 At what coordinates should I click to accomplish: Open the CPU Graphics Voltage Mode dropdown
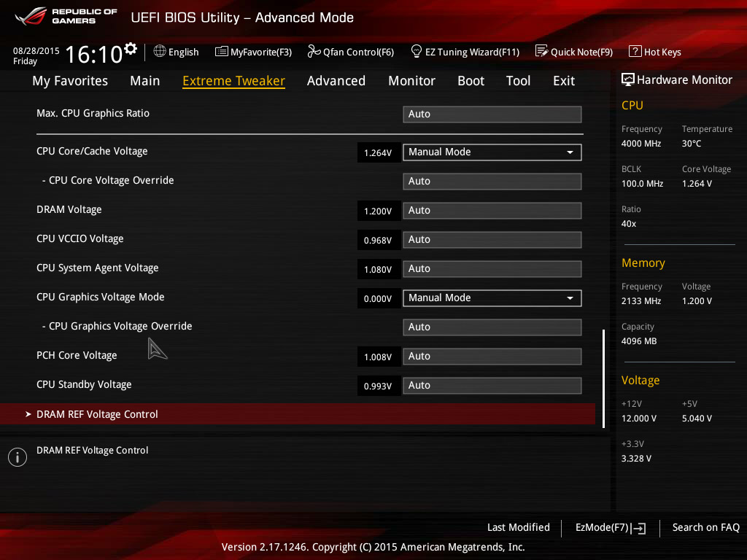pyautogui.click(x=492, y=298)
